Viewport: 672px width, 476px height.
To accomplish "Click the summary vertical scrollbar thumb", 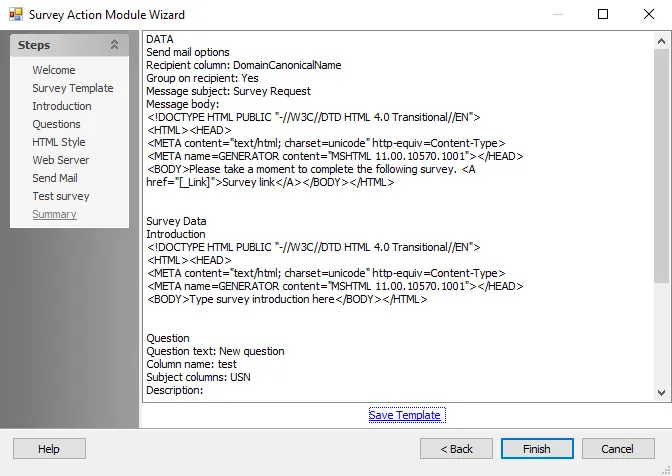I will pyautogui.click(x=661, y=166).
